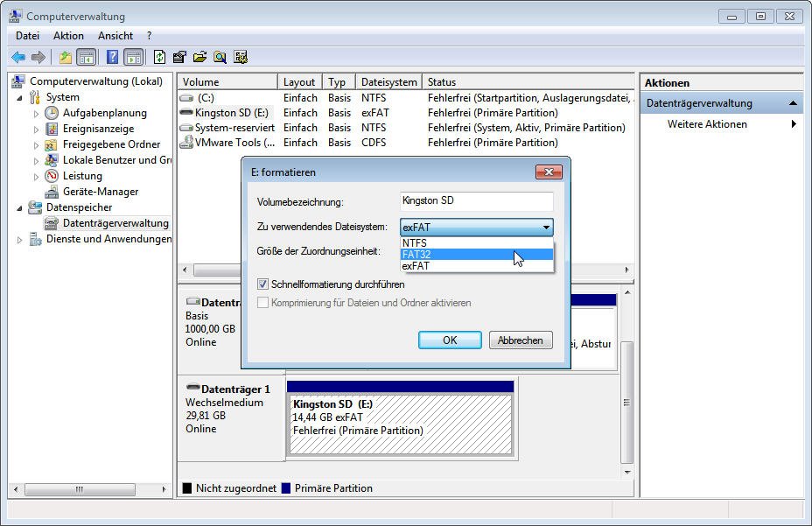
Task: Choose FAT32 from the file system list
Action: pyautogui.click(x=477, y=255)
